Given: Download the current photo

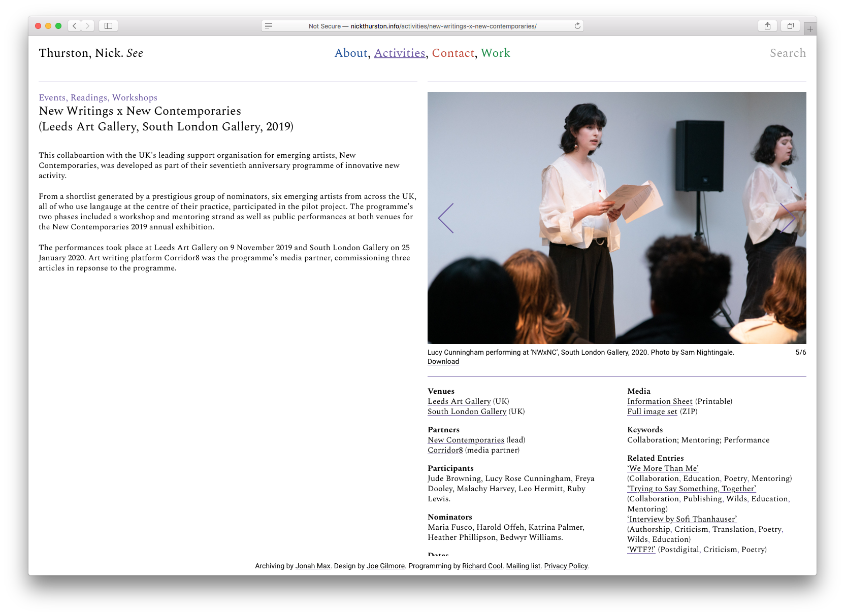Looking at the screenshot, I should coord(443,362).
